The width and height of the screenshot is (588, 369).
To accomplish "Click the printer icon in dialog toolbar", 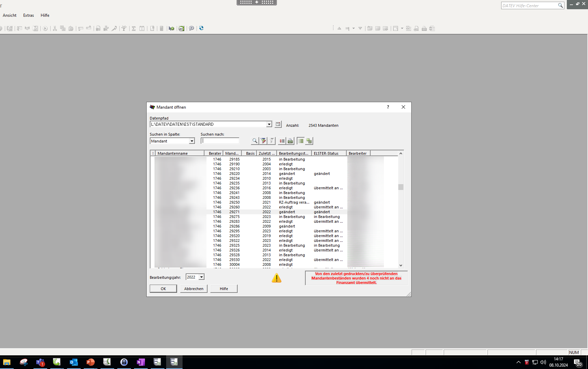I will pos(290,141).
